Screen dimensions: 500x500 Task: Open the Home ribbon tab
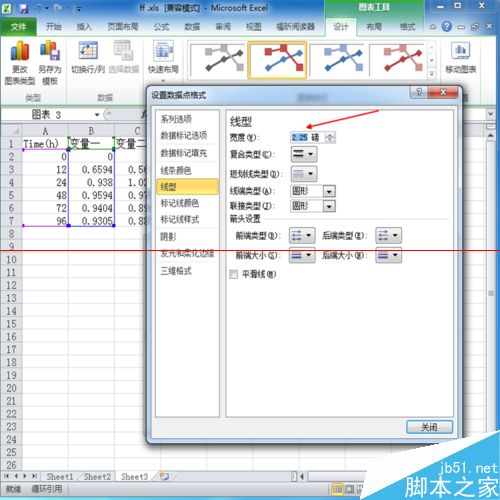[x=53, y=27]
